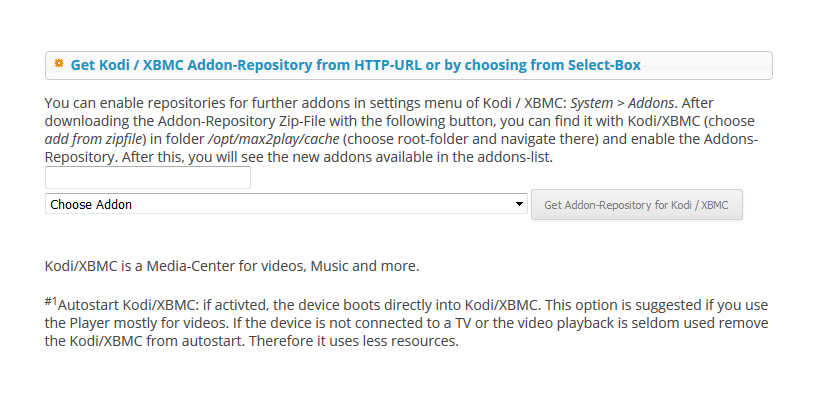Click the #1 footnote superscript marker
The width and height of the screenshot is (818, 400).
tap(51, 301)
